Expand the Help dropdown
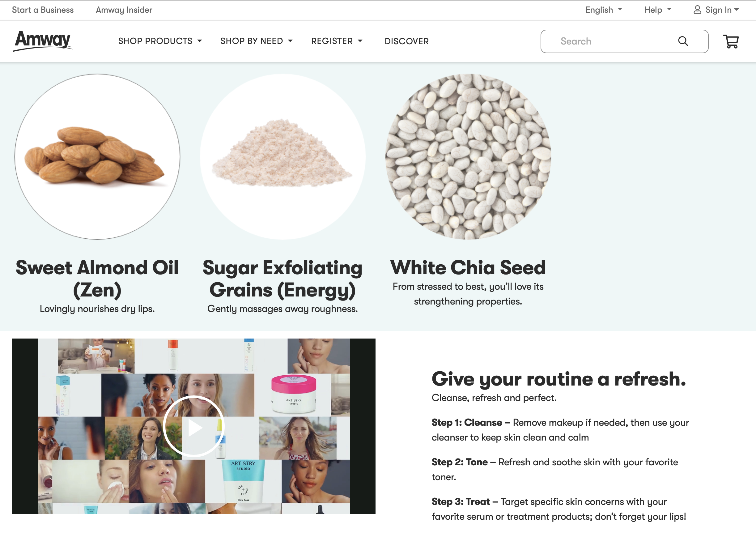 657,10
